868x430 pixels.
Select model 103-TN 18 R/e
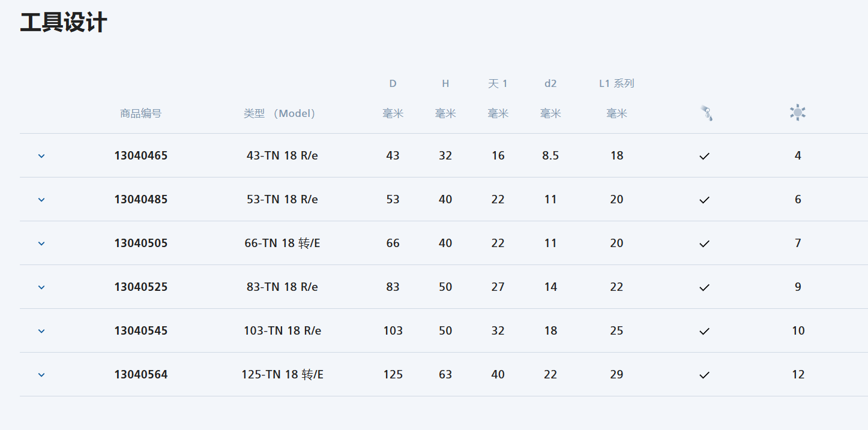pos(282,330)
